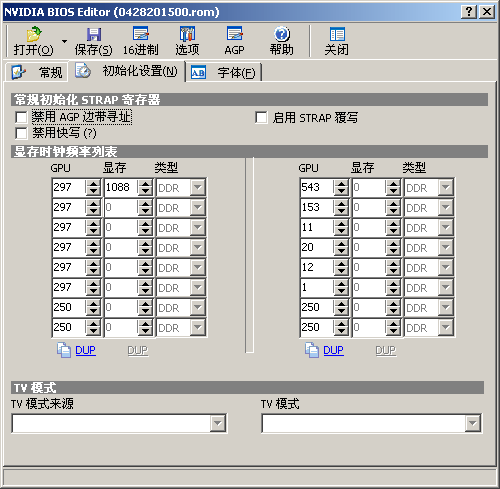Tick the 禁用快写 (?) checkbox
The width and height of the screenshot is (500, 489).
(21, 133)
